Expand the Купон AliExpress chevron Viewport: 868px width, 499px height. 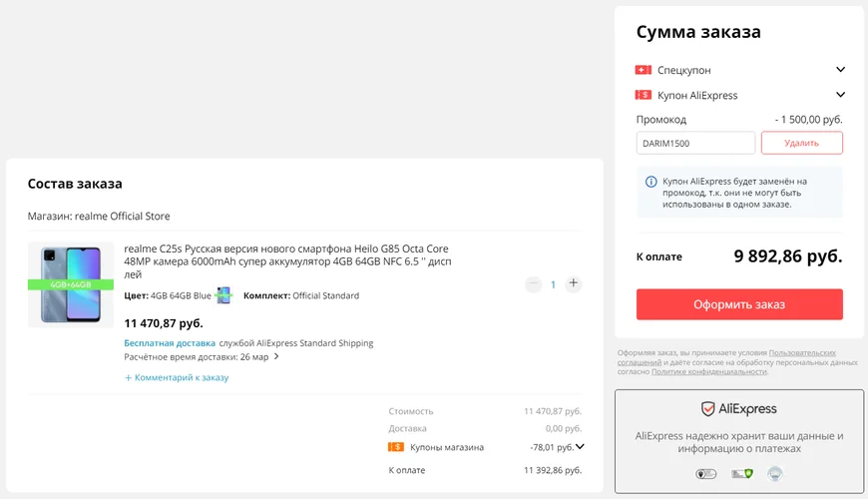coord(840,95)
